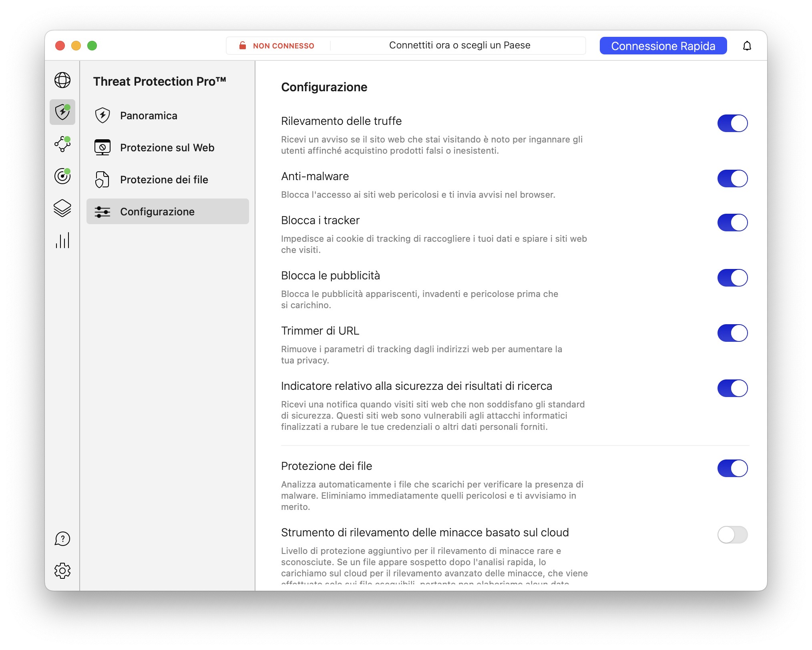
Task: Open the Meshnet section from the sidebar
Action: [x=62, y=144]
